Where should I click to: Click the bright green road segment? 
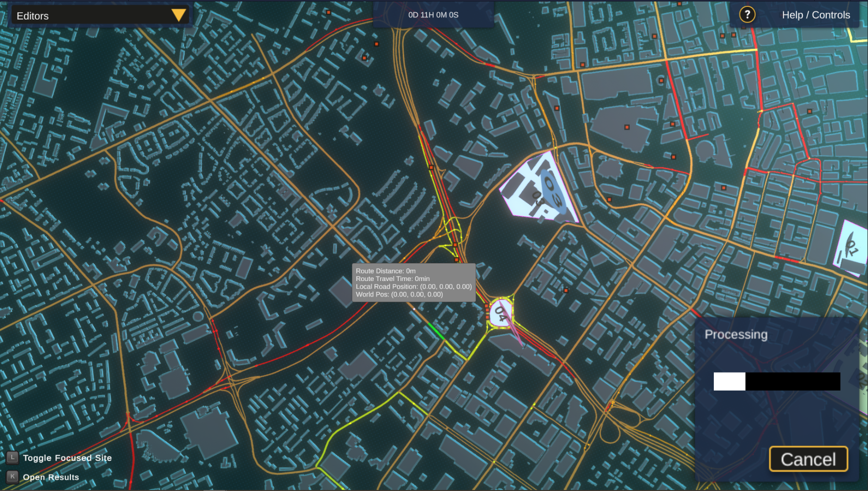435,330
